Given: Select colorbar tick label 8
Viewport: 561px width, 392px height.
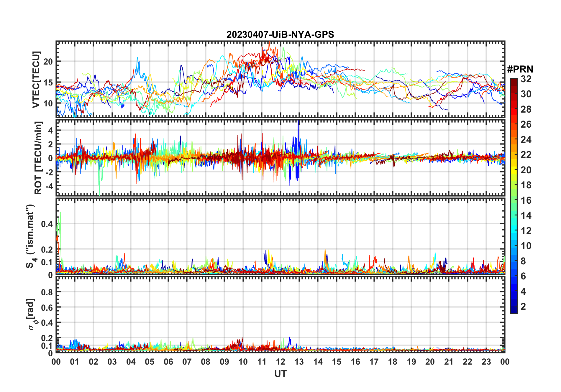Looking at the screenshot, I should tap(523, 261).
